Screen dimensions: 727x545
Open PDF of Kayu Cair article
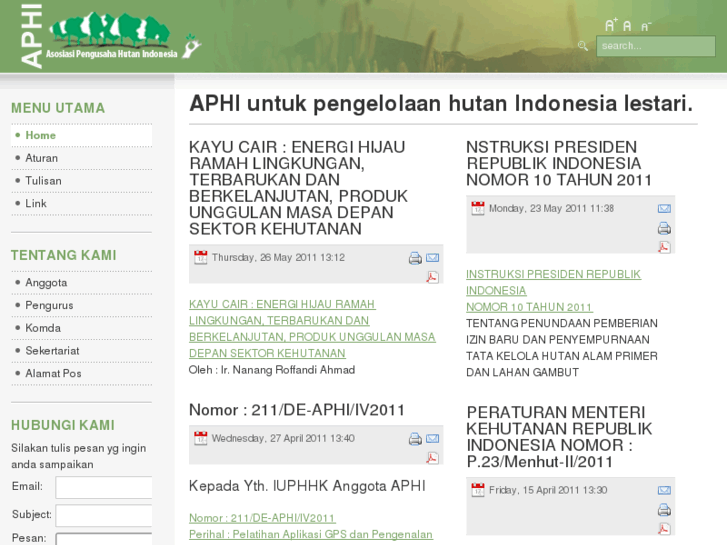432,277
